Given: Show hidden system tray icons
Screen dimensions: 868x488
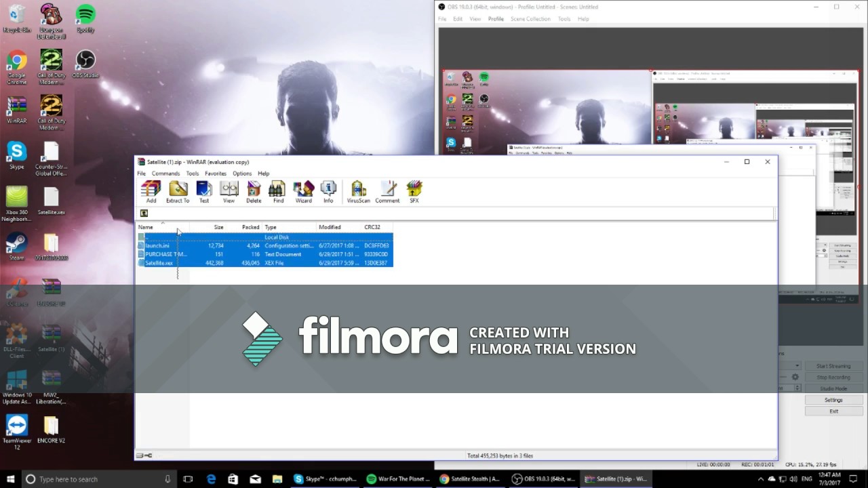Looking at the screenshot, I should pos(760,479).
